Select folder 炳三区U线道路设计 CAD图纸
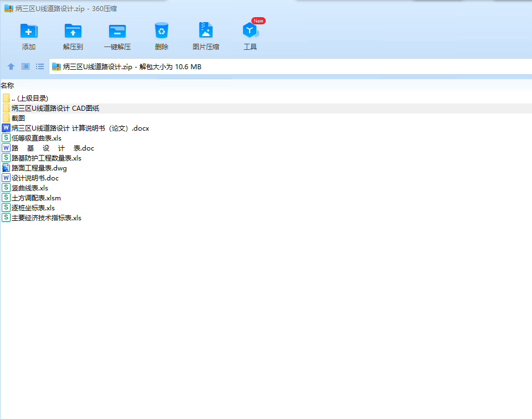 pyautogui.click(x=55, y=108)
